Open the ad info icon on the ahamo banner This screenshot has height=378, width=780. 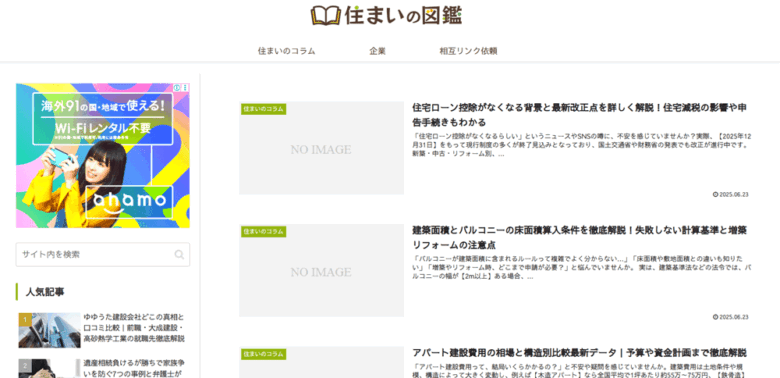pos(177,87)
